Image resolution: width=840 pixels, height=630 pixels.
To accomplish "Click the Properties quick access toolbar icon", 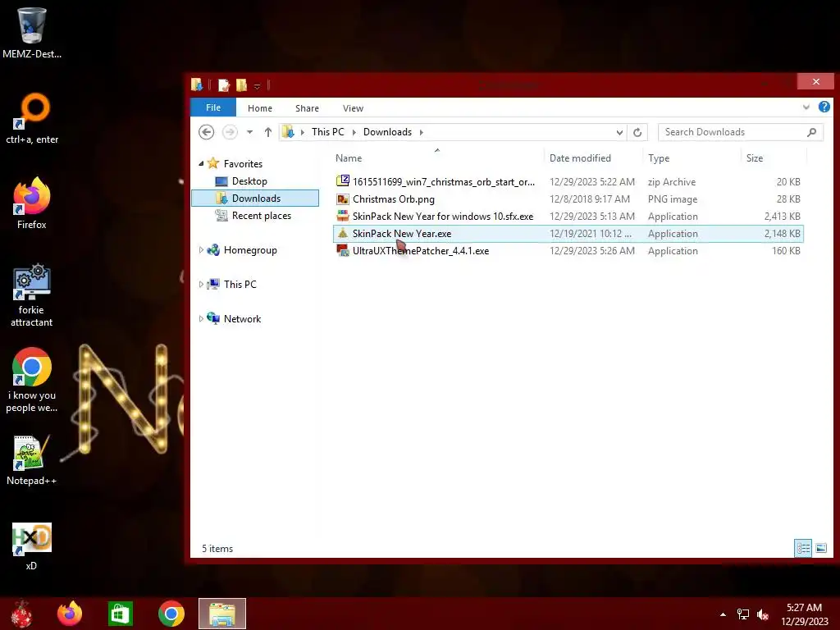I will pos(224,84).
